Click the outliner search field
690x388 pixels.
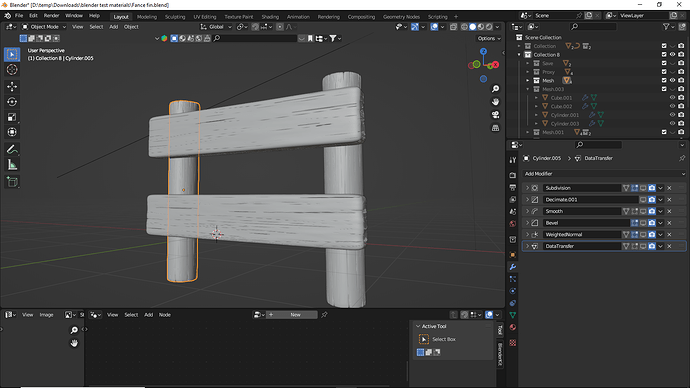pos(594,27)
